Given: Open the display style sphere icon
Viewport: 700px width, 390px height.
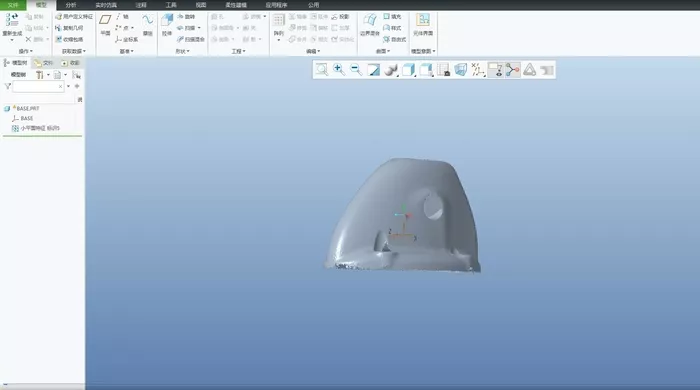Looking at the screenshot, I should [x=391, y=70].
